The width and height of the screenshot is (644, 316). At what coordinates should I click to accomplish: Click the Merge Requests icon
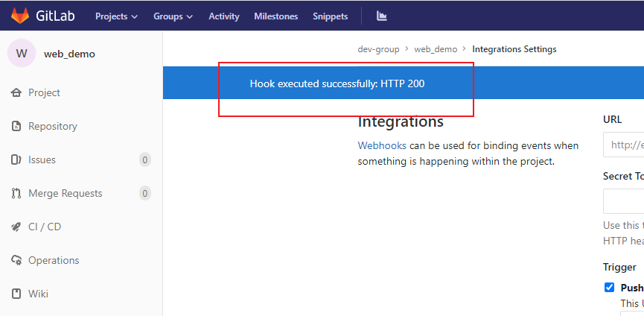[x=16, y=193]
